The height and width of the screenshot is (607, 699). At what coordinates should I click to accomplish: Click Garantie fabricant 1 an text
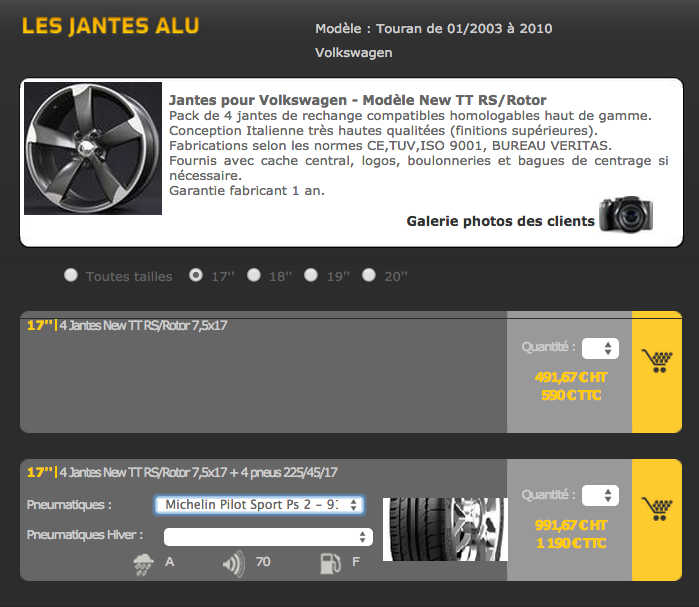(247, 191)
